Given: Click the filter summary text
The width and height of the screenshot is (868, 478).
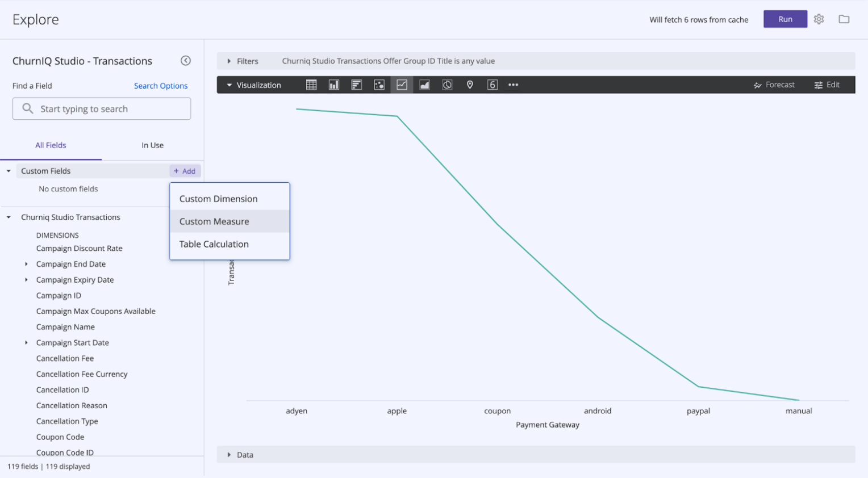Looking at the screenshot, I should coord(389,61).
